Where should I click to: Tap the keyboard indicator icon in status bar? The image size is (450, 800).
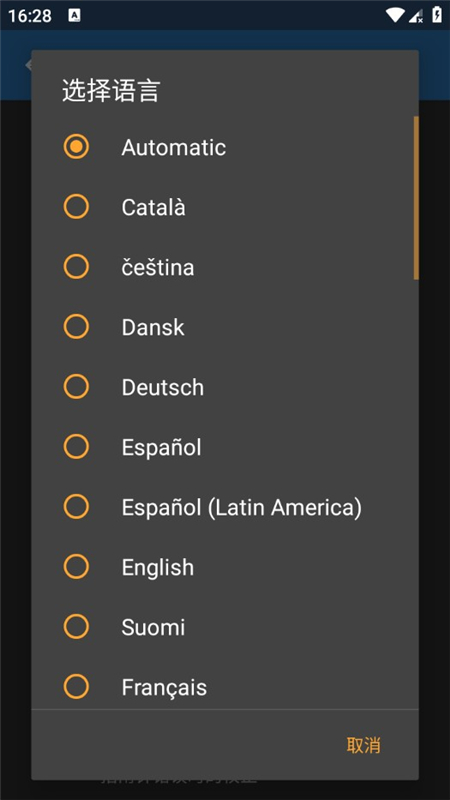tap(74, 15)
